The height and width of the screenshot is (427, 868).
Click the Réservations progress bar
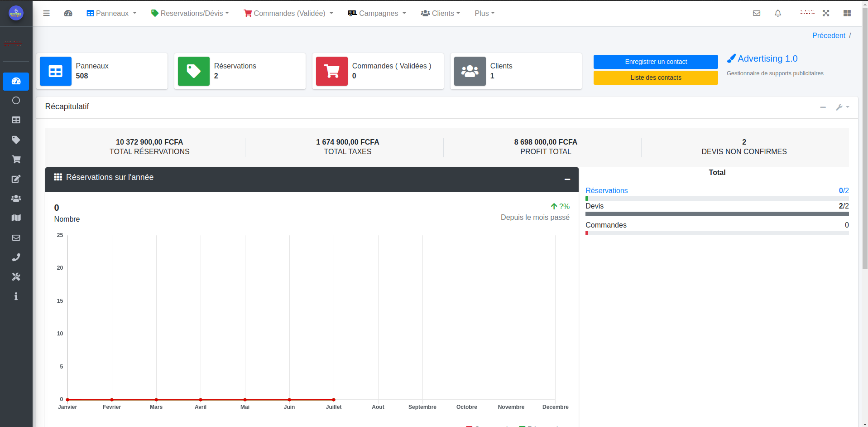click(717, 199)
